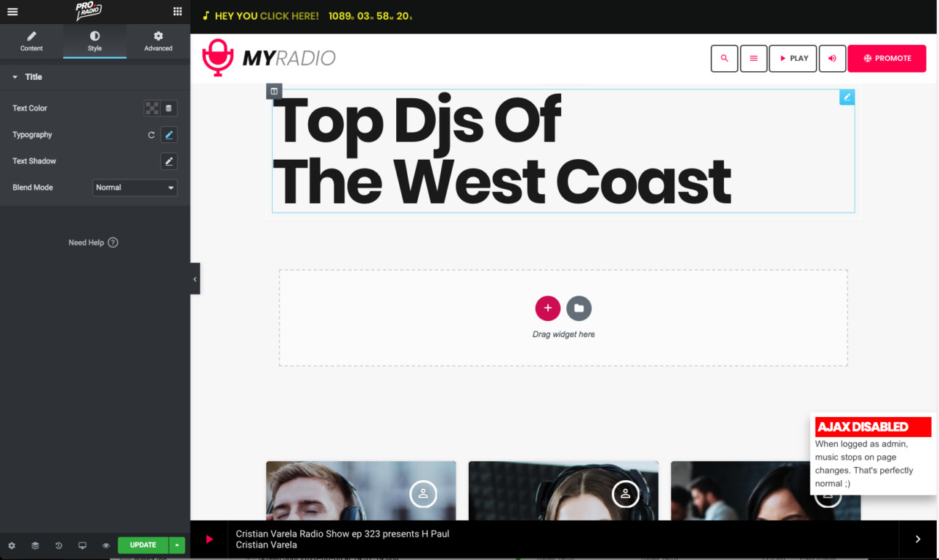The image size is (939, 560).
Task: Add template with the folder button
Action: [x=579, y=309]
